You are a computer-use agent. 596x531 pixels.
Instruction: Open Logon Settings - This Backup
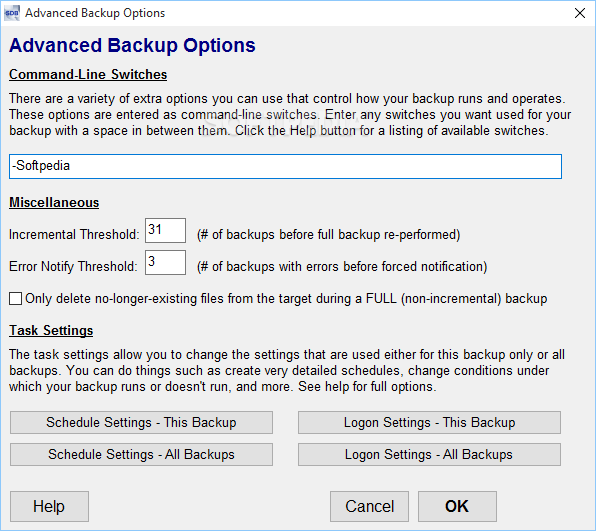point(429,422)
